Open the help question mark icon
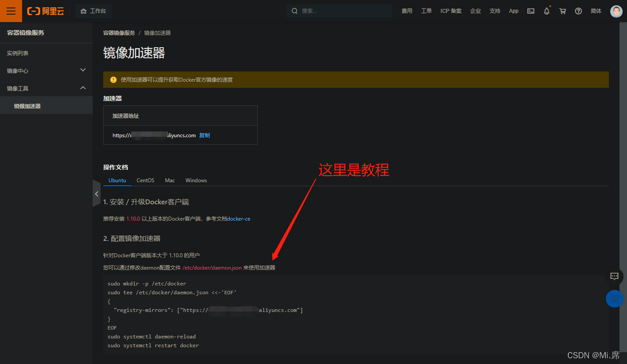Image resolution: width=627 pixels, height=364 pixels. pos(578,11)
